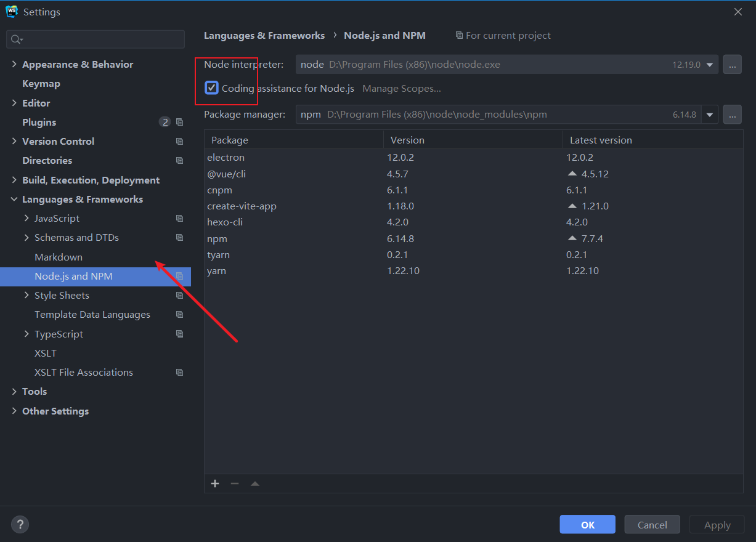
Task: Expand Style Sheets subtree
Action: coord(26,295)
